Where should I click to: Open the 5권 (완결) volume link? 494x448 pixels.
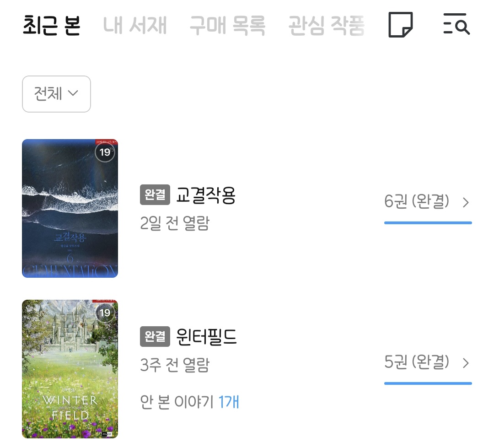coord(417,362)
